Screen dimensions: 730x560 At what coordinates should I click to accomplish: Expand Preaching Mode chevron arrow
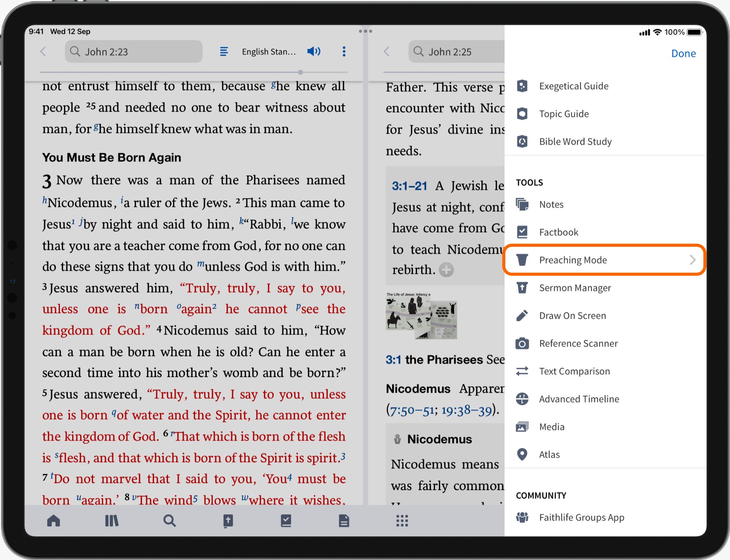click(693, 260)
